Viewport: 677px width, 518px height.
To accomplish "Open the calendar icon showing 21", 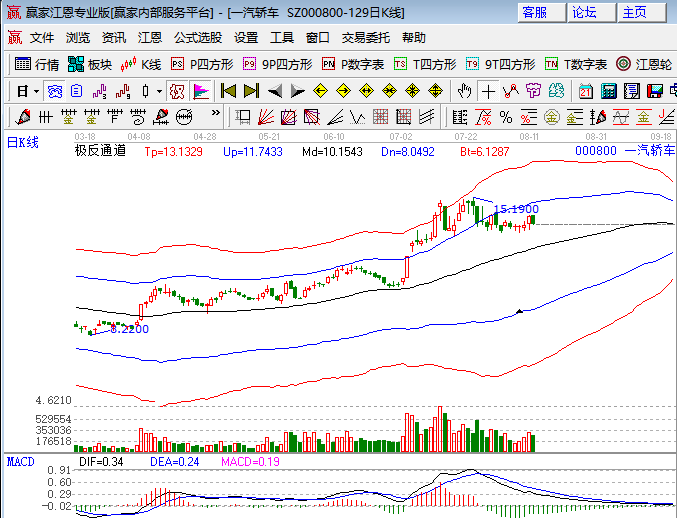I will tap(585, 92).
